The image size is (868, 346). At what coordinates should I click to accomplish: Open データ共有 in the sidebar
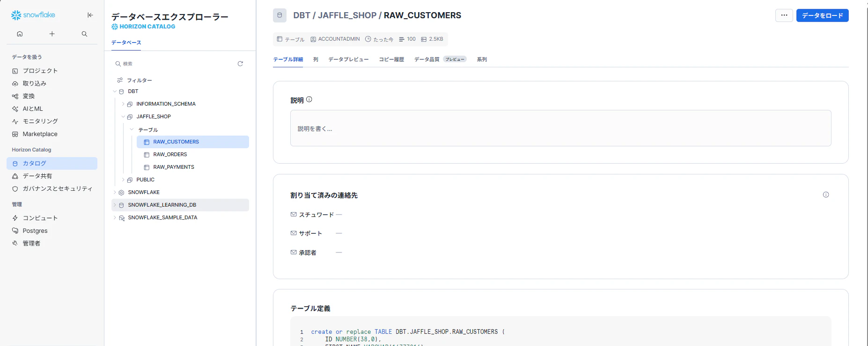click(52, 176)
